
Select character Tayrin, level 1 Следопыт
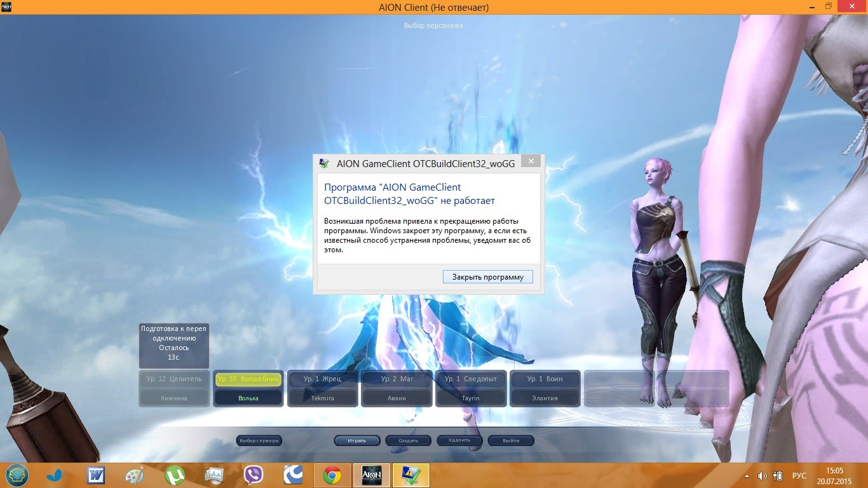tap(471, 388)
